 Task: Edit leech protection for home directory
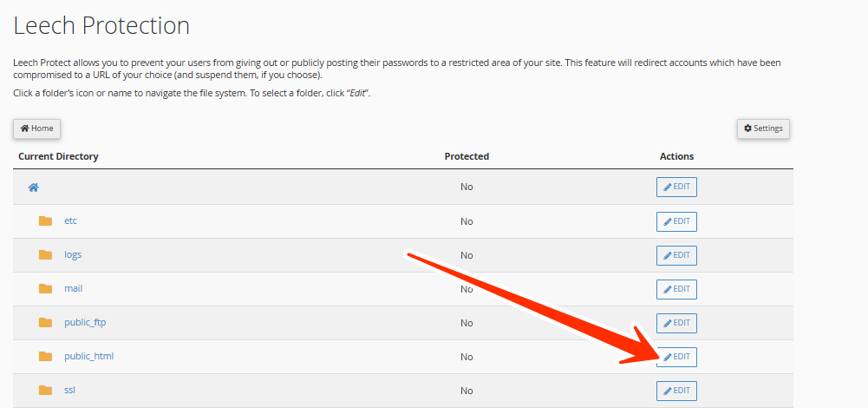coord(676,188)
